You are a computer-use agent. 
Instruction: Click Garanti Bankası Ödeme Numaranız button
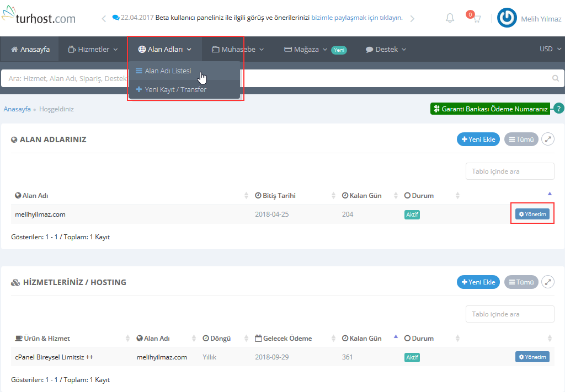[x=490, y=109]
